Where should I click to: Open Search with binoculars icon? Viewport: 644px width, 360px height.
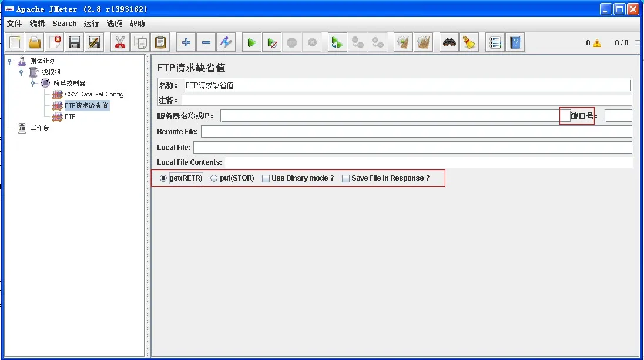tap(450, 42)
